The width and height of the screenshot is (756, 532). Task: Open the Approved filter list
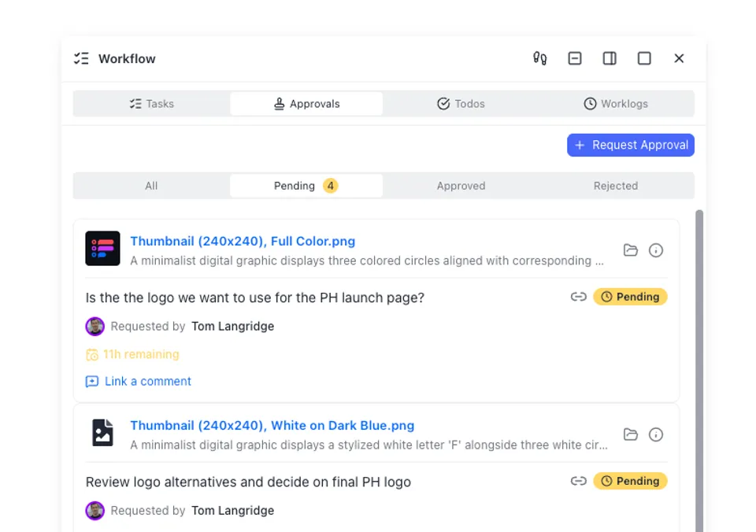461,186
